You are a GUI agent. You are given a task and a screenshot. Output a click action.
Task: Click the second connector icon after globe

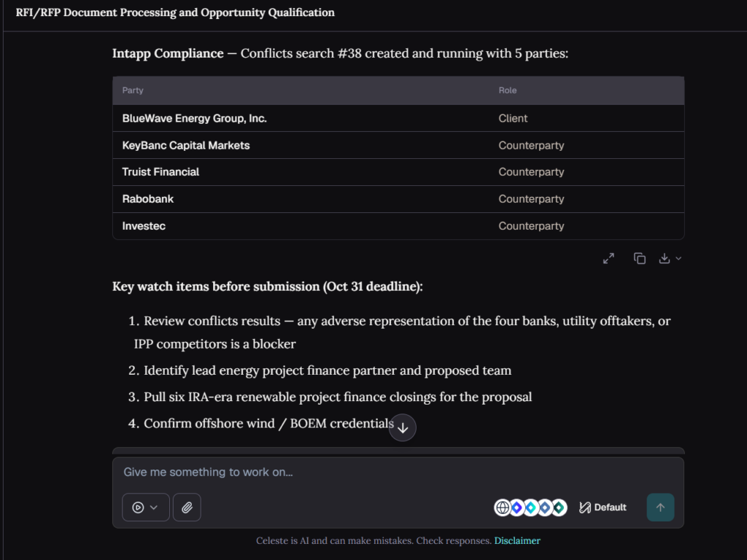tap(517, 507)
